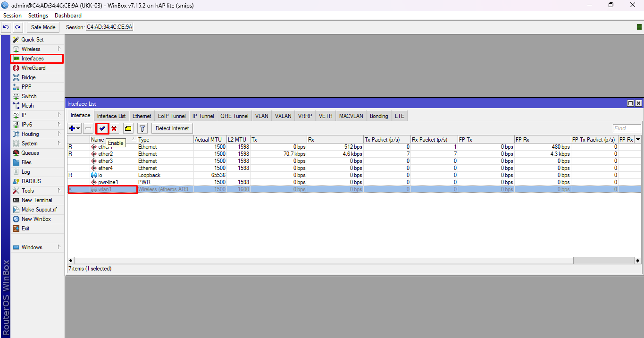
Task: Select the ether3 interface row
Action: pos(354,161)
